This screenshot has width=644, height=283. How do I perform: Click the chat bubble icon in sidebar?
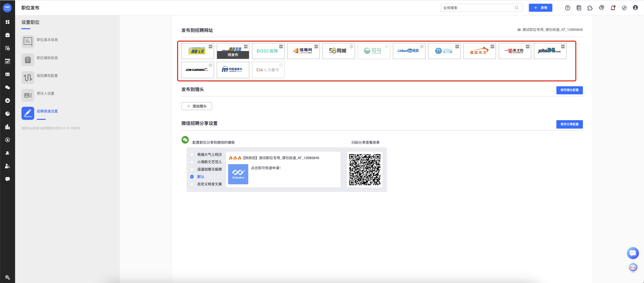click(x=7, y=179)
